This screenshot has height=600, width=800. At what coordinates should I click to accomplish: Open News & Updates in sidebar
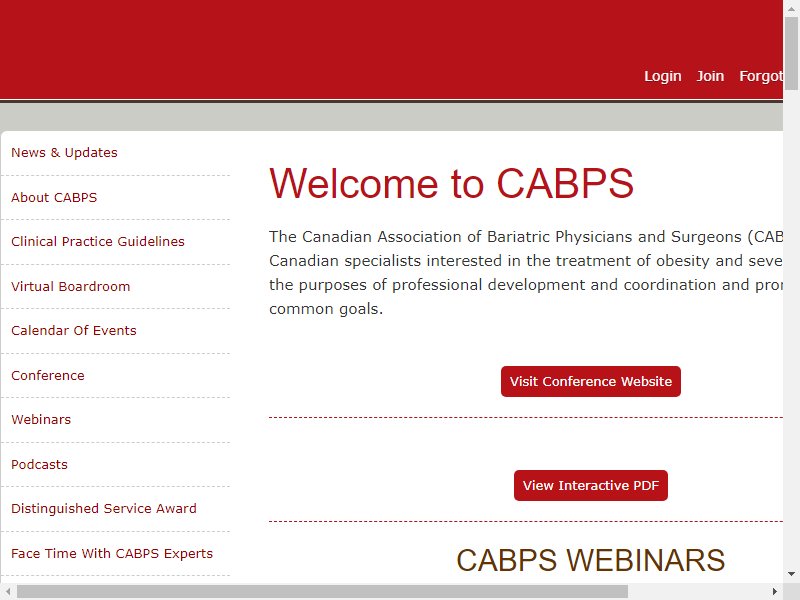pos(64,153)
